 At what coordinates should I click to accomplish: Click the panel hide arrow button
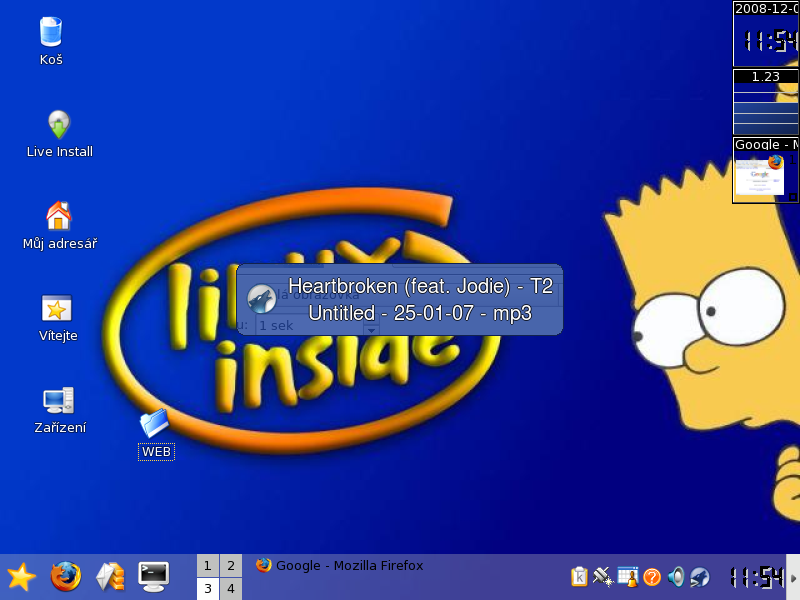[793, 577]
